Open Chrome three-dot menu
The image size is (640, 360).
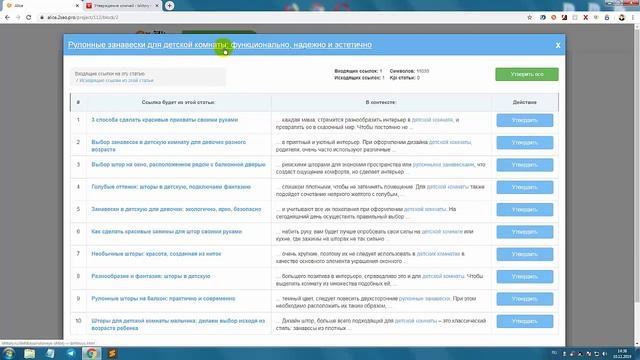click(x=633, y=18)
